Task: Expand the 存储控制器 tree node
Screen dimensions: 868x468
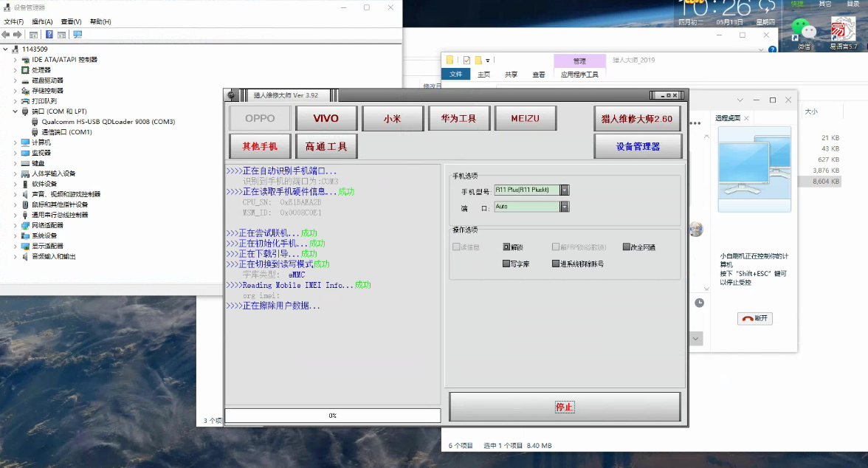Action: (x=15, y=91)
